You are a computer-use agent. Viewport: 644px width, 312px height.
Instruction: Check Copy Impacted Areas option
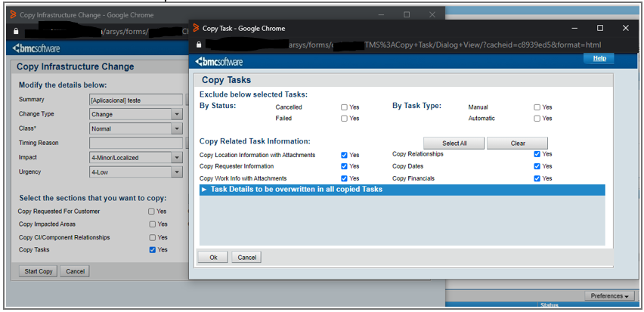pos(153,224)
